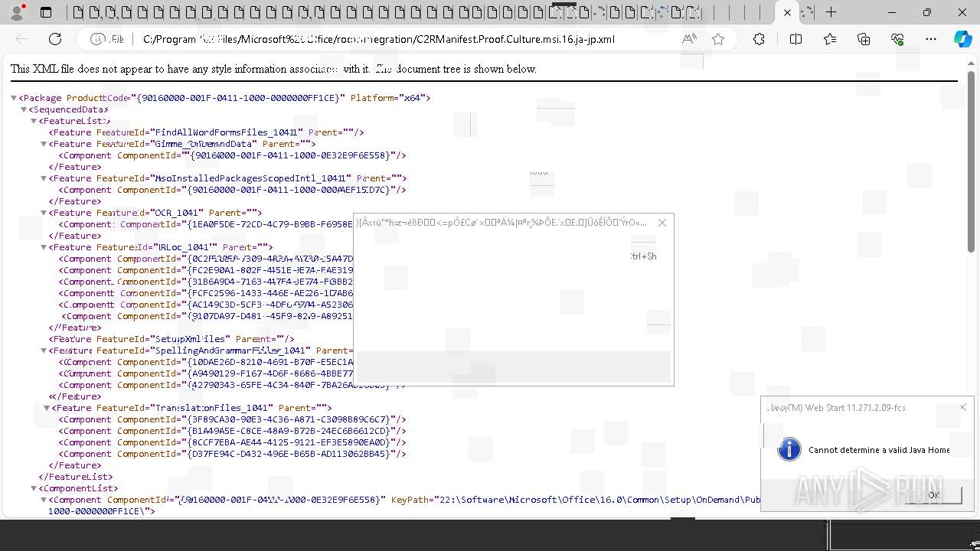Open the Extensions menu
The height and width of the screenshot is (551, 980).
[x=759, y=39]
